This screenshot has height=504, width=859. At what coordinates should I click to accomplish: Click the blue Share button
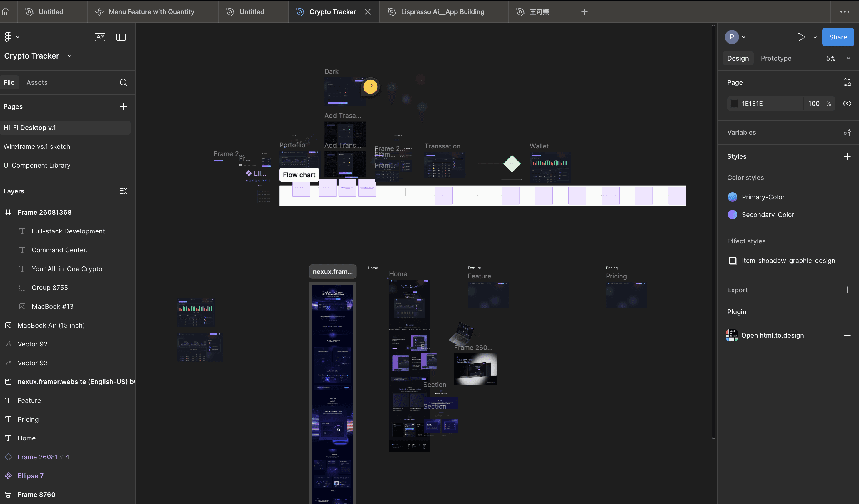838,37
